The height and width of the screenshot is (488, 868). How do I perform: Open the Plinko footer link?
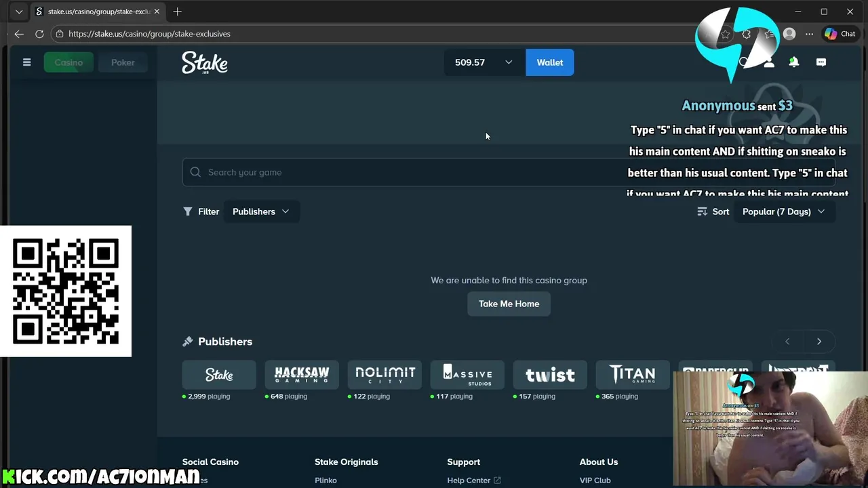coord(325,481)
